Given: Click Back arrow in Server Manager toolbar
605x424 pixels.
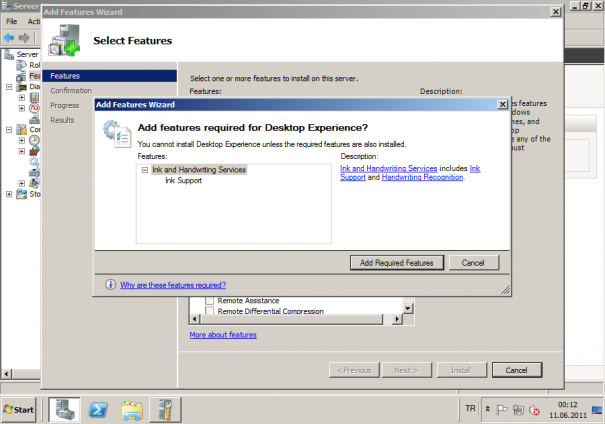Looking at the screenshot, I should click(9, 38).
